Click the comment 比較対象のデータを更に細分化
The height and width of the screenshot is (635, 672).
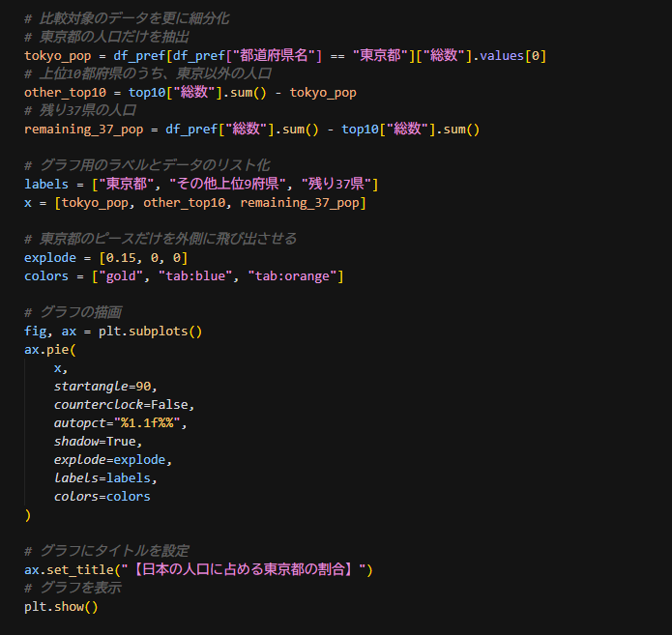pyautogui.click(x=127, y=19)
